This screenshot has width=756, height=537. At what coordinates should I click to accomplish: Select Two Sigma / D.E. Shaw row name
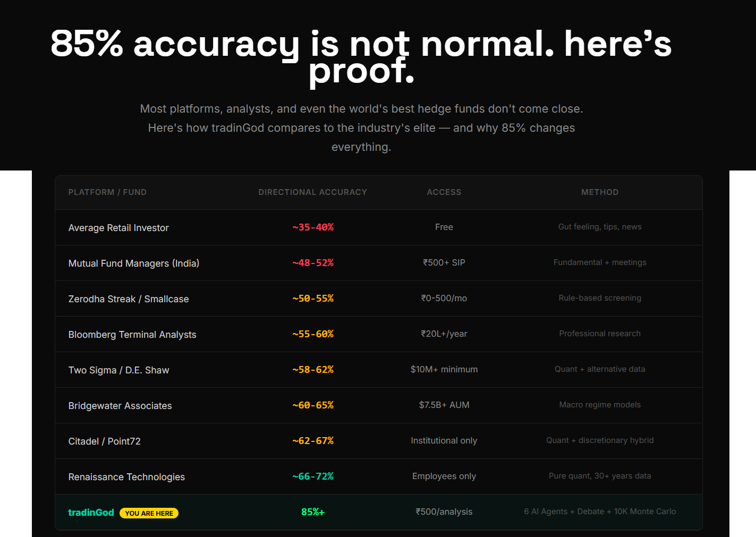pyautogui.click(x=119, y=370)
